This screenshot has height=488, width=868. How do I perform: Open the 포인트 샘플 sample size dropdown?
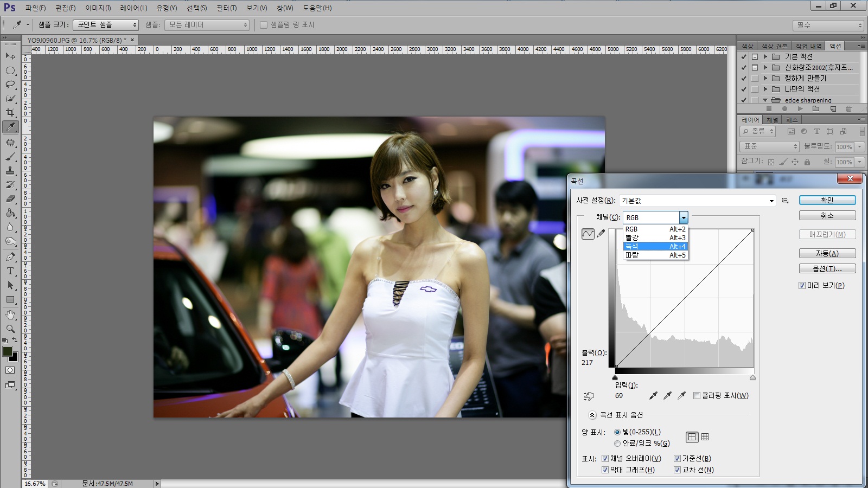(x=106, y=25)
